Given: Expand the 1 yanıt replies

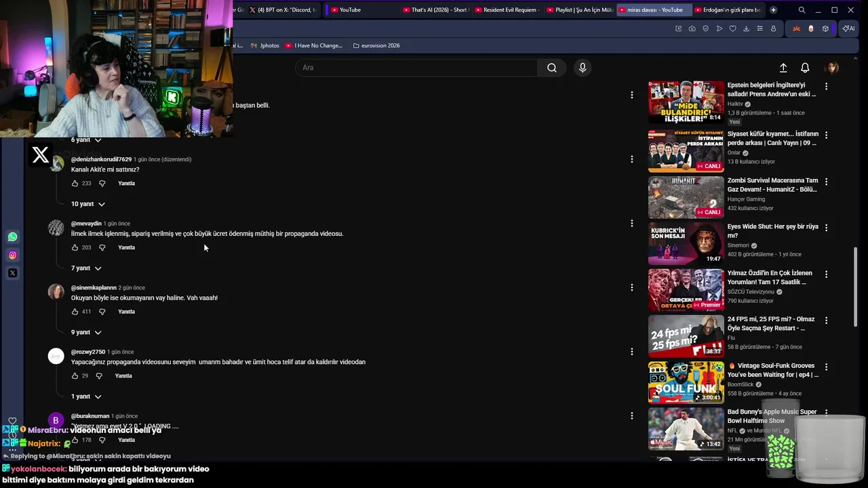Looking at the screenshot, I should pos(86,396).
